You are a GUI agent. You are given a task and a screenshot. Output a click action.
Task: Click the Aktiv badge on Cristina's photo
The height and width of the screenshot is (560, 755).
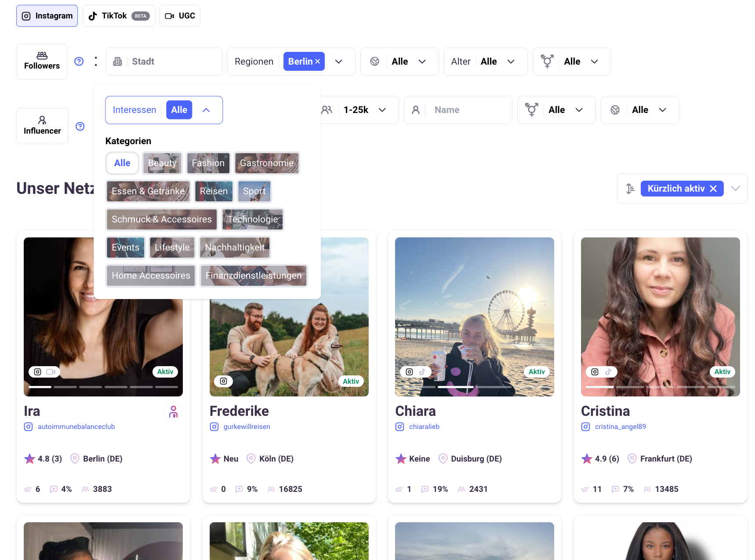722,372
